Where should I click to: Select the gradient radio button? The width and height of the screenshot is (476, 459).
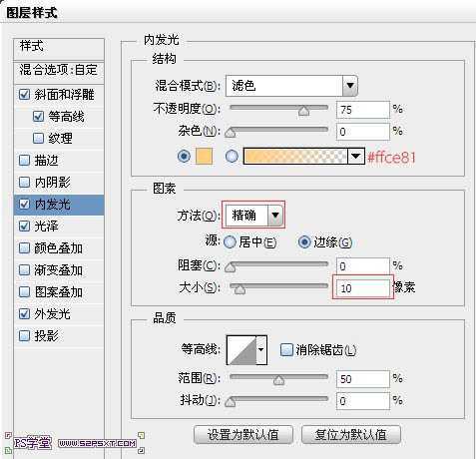(232, 156)
